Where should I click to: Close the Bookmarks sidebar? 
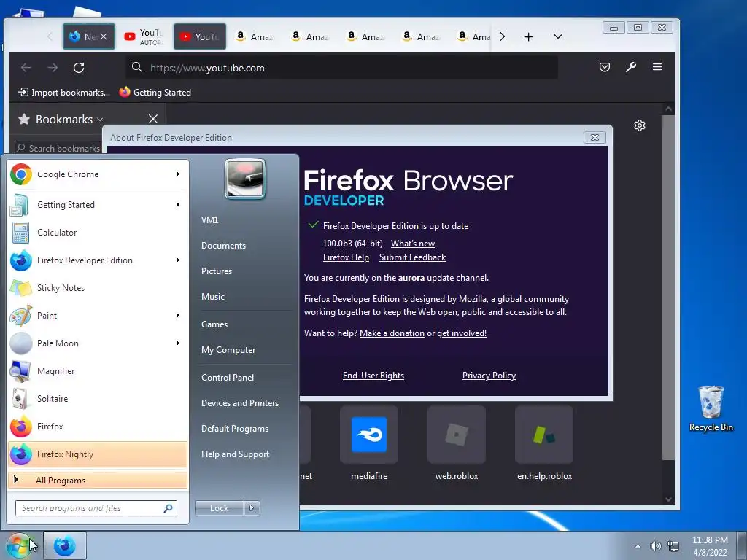(153, 119)
